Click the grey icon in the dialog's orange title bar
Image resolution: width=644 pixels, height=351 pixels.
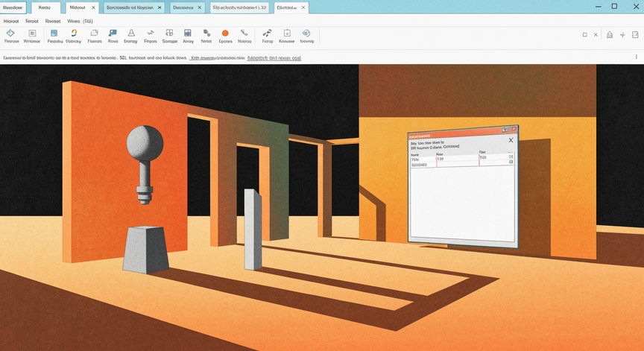(505, 130)
